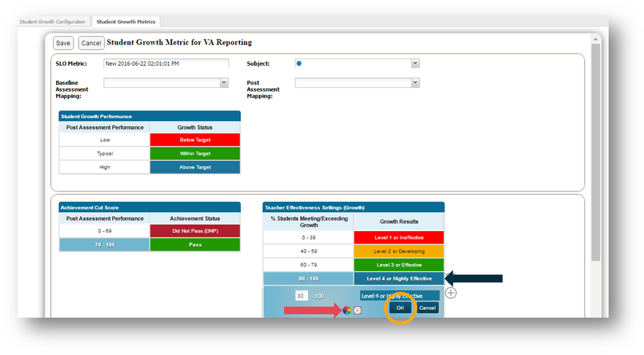The image size is (644, 355).
Task: Click the 80 - 100 growth range row
Action: (308, 279)
